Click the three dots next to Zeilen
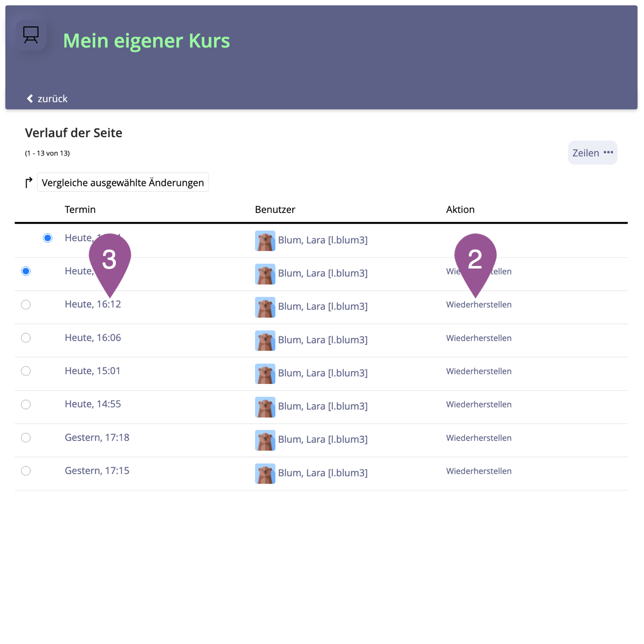The height and width of the screenshot is (644, 644). pyautogui.click(x=608, y=153)
